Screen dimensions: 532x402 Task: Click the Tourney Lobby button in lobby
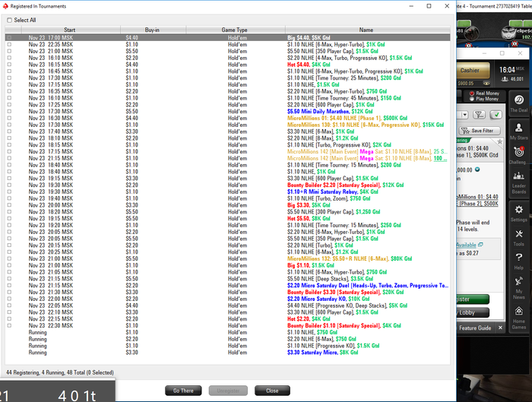coord(473,312)
